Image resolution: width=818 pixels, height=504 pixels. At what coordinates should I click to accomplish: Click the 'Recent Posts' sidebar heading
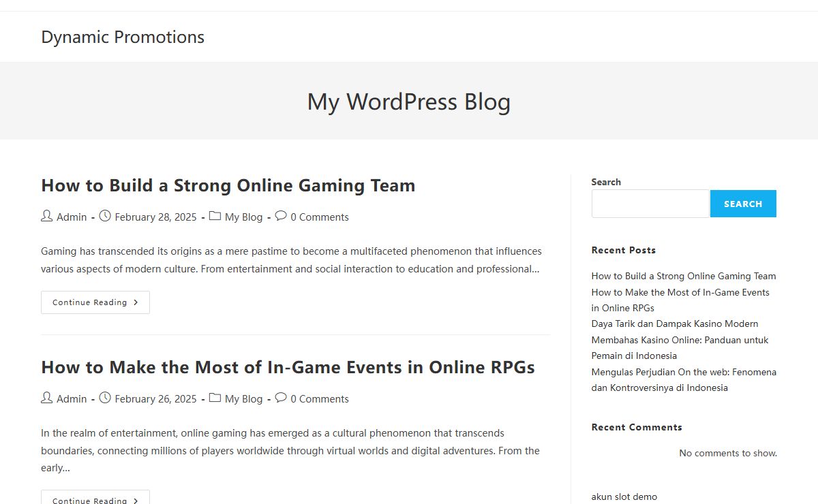(x=624, y=250)
